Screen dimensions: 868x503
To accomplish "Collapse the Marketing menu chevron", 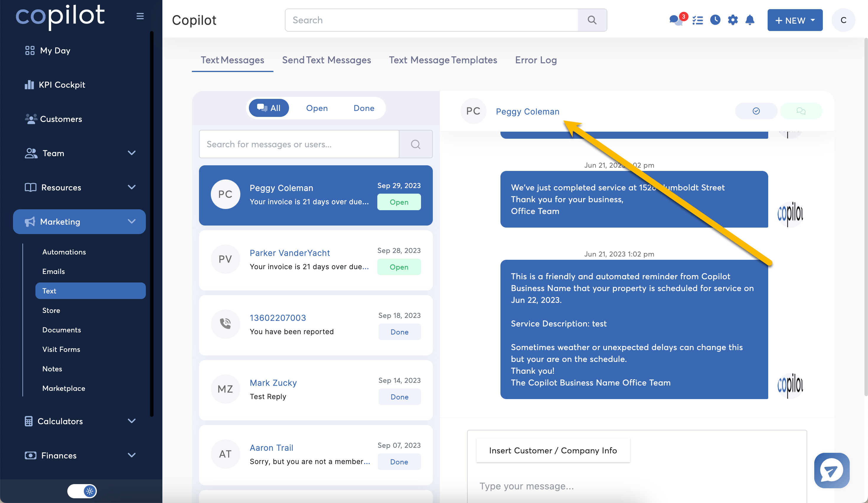I will click(132, 221).
